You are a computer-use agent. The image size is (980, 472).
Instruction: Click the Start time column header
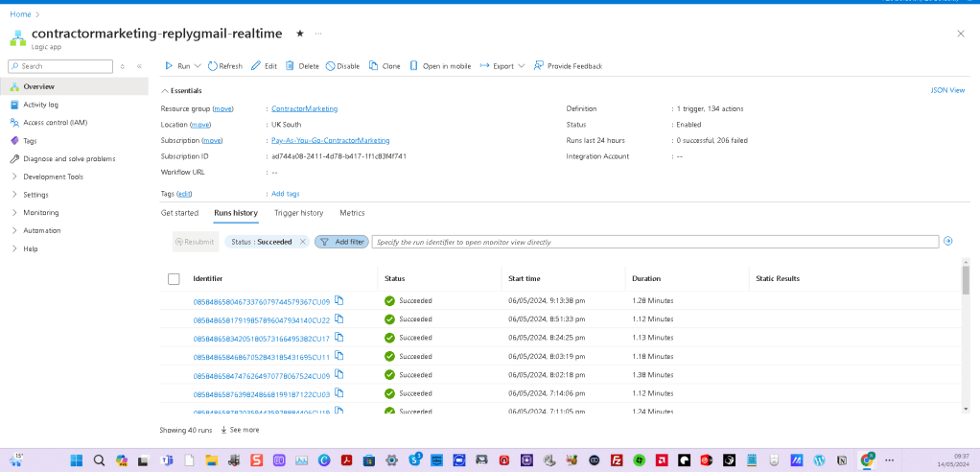(x=524, y=279)
